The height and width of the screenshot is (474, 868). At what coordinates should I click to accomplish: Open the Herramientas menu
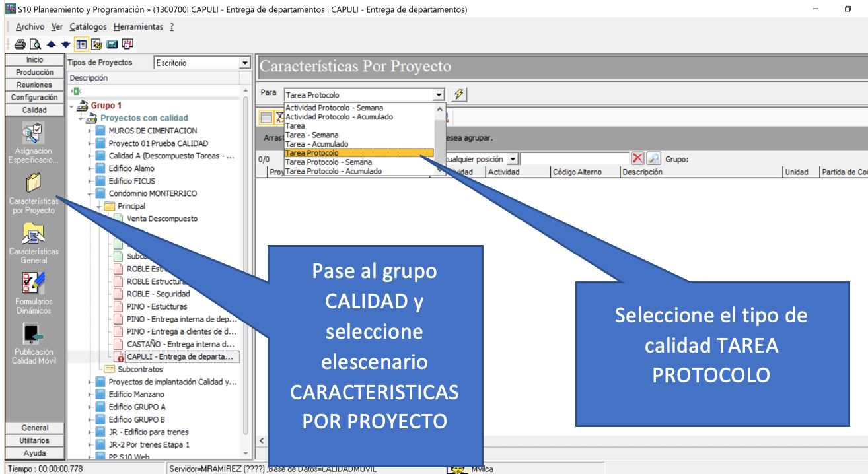coord(138,27)
